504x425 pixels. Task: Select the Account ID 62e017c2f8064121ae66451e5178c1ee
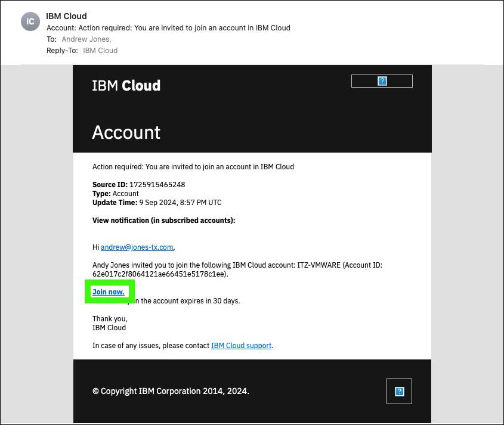[159, 274]
